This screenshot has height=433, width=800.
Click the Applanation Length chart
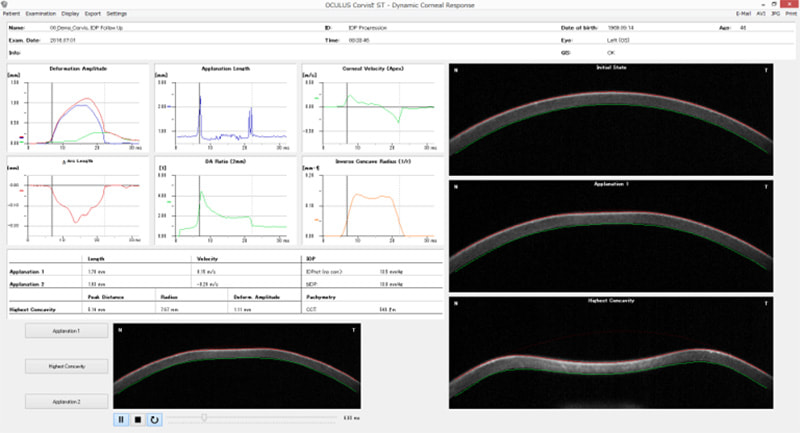(x=226, y=108)
